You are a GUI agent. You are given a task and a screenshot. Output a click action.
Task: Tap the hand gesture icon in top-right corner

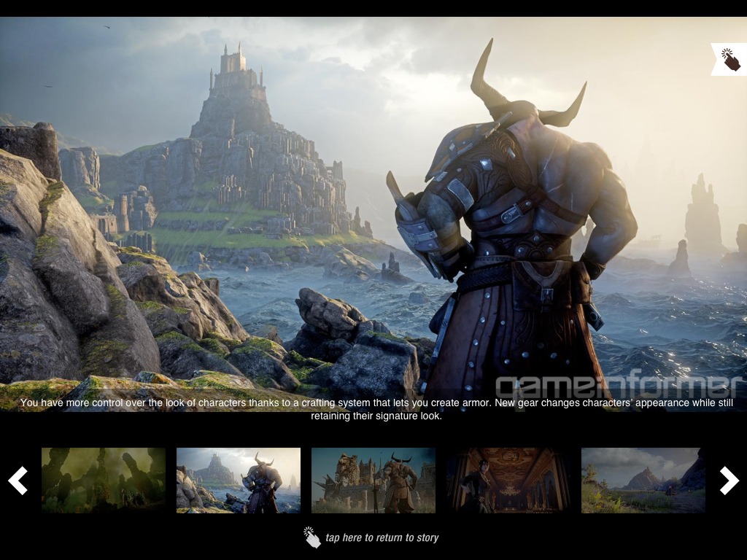(x=729, y=59)
